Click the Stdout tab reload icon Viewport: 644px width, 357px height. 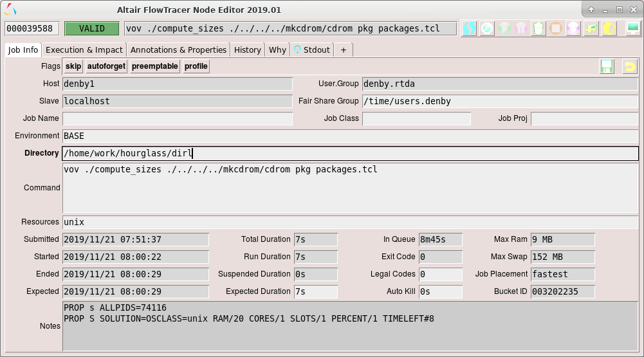[297, 50]
